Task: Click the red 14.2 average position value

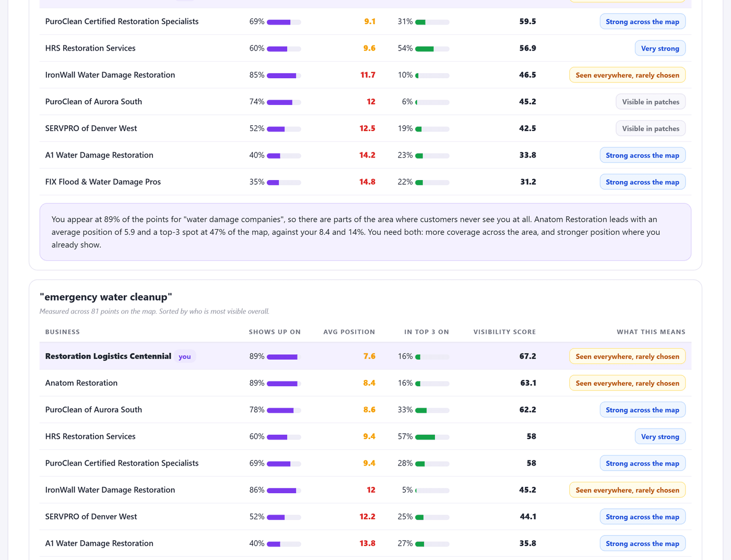Action: (367, 155)
